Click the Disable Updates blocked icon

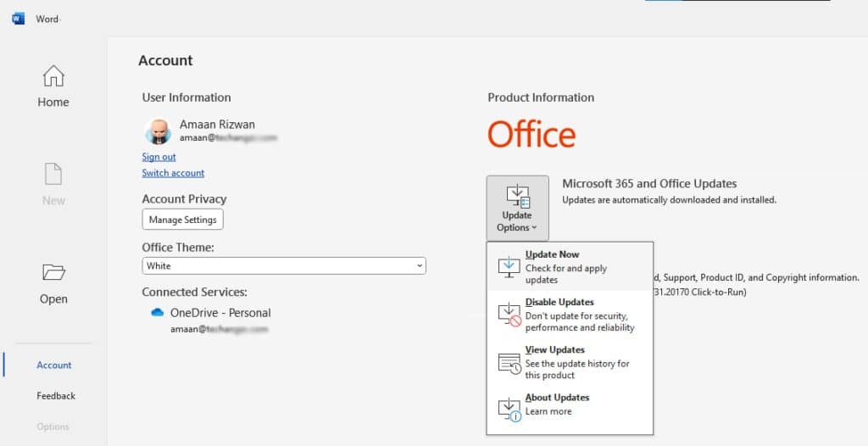click(x=509, y=314)
